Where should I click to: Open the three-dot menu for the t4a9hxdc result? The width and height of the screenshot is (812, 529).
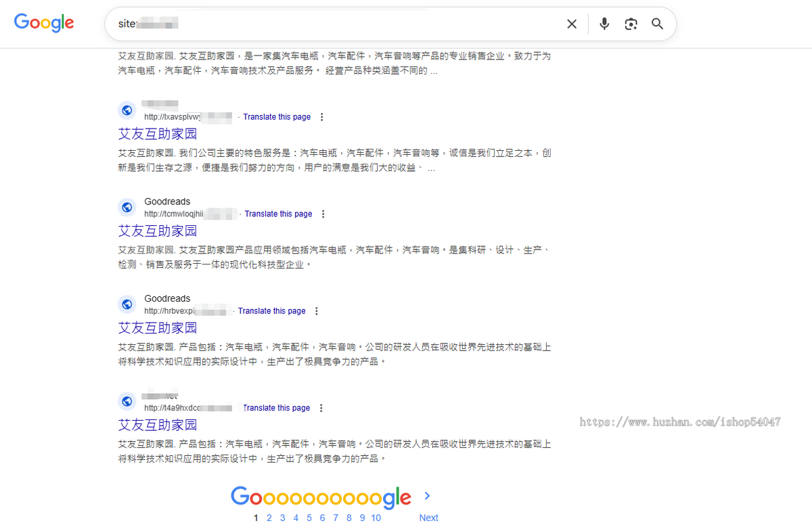(x=321, y=407)
